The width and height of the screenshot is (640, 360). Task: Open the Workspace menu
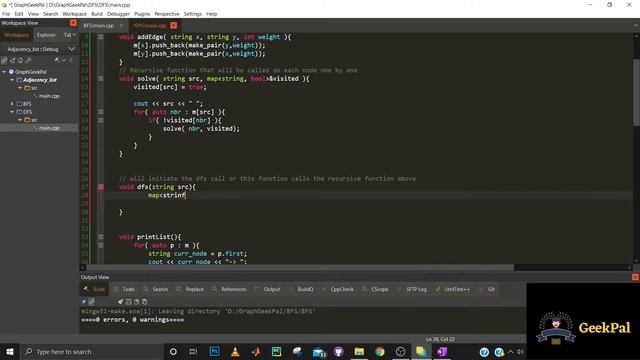point(74,14)
